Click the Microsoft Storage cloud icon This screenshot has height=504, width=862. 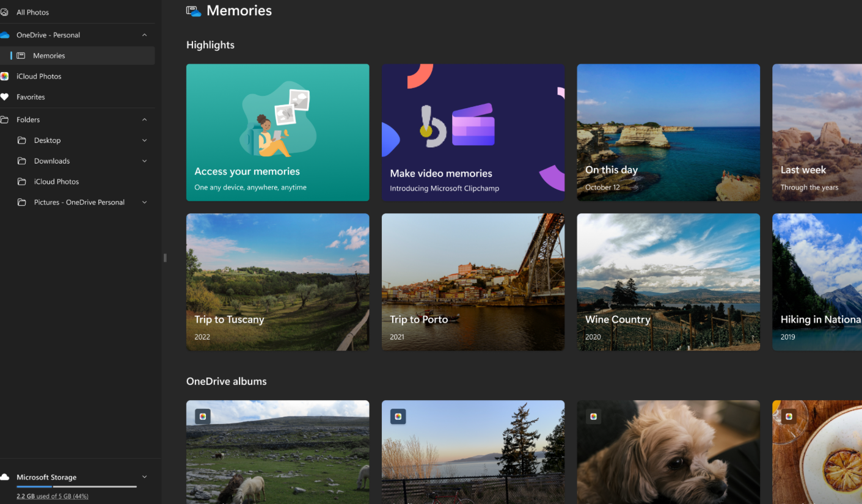(4, 477)
